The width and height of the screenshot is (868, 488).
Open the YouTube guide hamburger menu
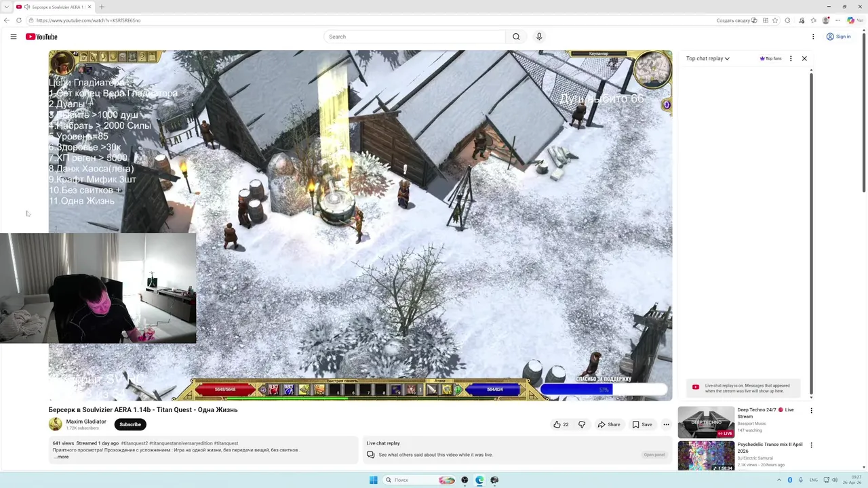(x=13, y=37)
